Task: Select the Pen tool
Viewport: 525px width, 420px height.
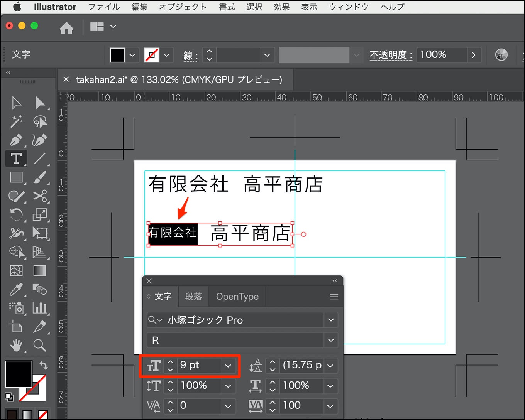Action: coord(16,140)
